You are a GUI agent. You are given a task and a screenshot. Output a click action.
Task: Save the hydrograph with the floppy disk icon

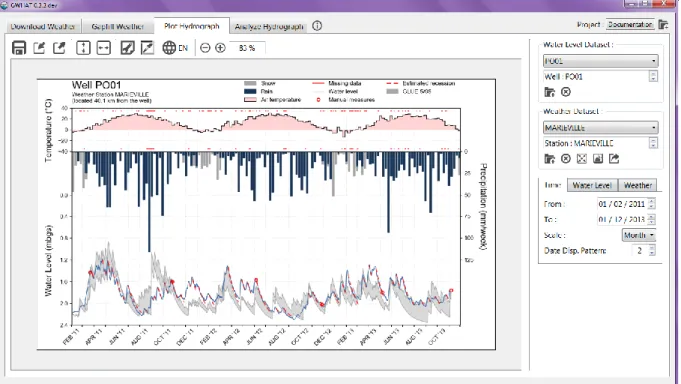point(19,48)
